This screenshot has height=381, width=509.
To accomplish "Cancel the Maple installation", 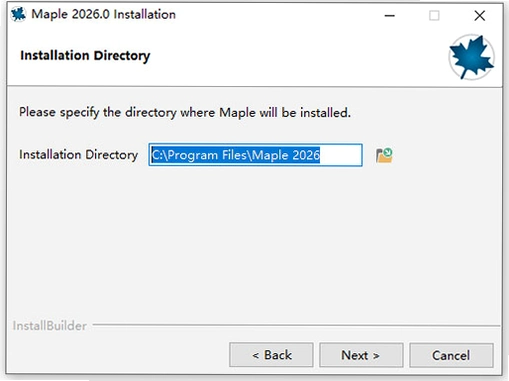I will [x=451, y=355].
